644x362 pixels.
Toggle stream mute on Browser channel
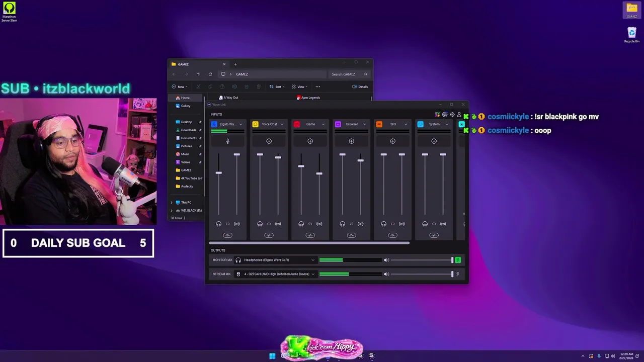(360, 224)
